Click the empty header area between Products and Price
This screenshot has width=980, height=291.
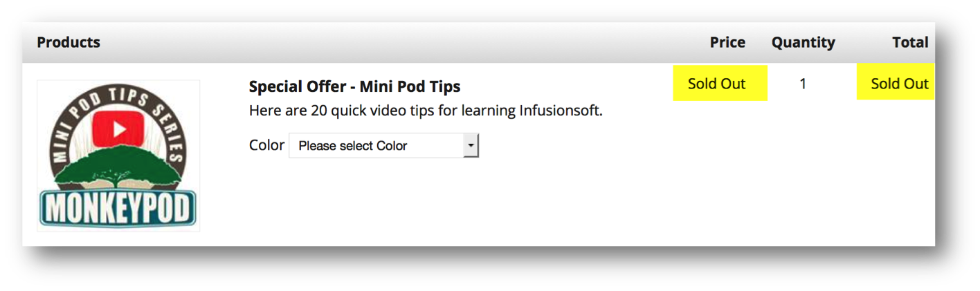[401, 42]
